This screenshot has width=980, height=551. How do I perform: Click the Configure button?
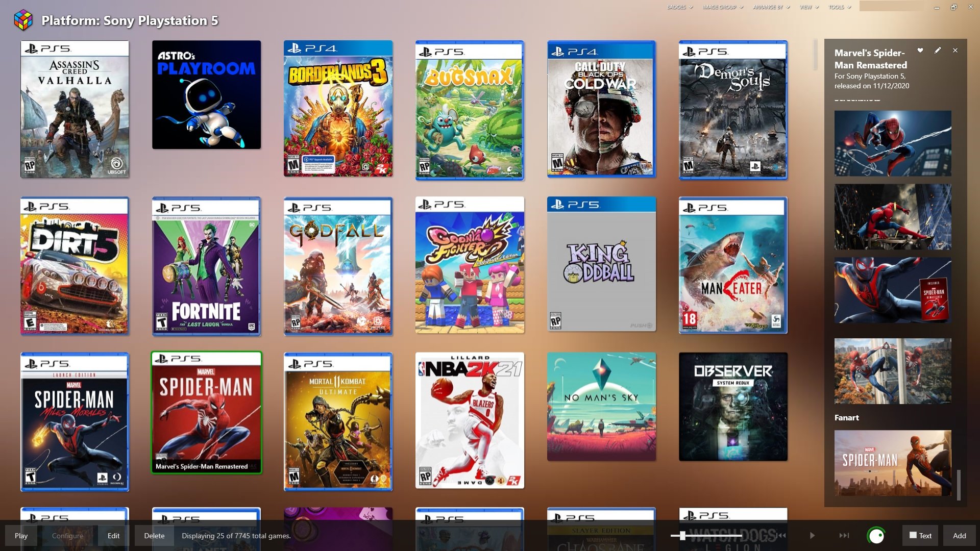click(x=67, y=536)
